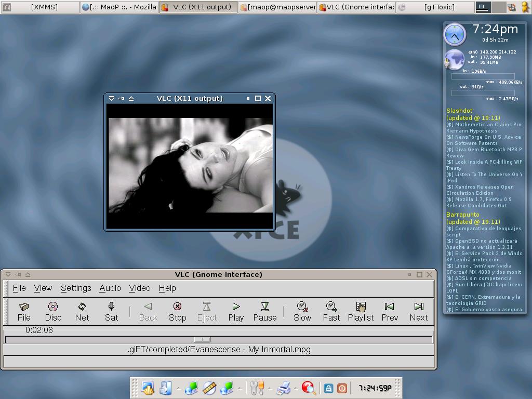Click the desktop switcher icon beside pager
532x399 pixels.
tap(512, 7)
